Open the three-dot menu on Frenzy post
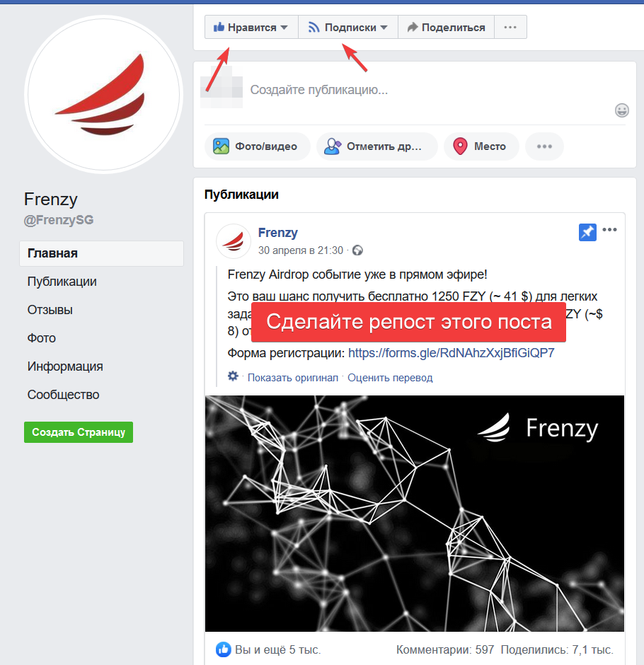Viewport: 644px width, 665px height. coord(609,230)
